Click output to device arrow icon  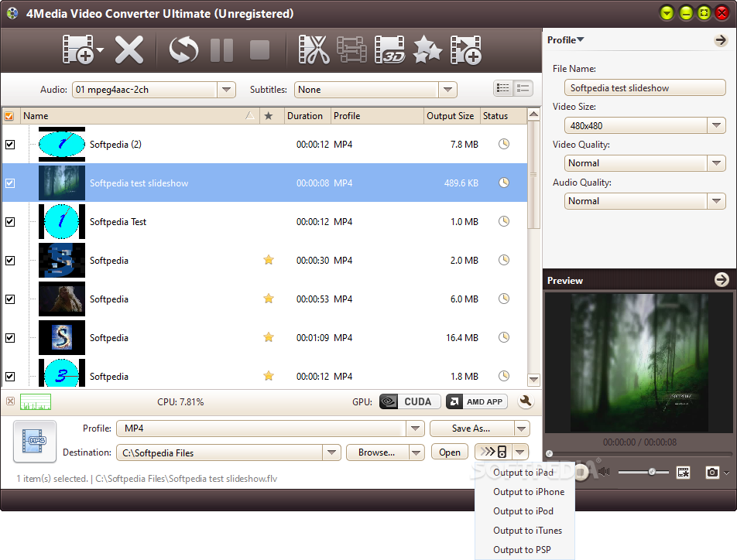click(x=494, y=452)
